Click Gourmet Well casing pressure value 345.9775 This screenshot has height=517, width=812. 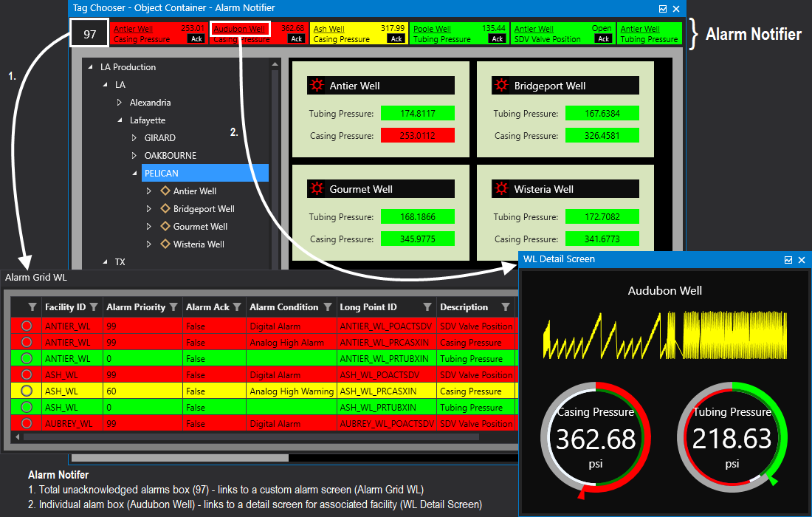417,239
